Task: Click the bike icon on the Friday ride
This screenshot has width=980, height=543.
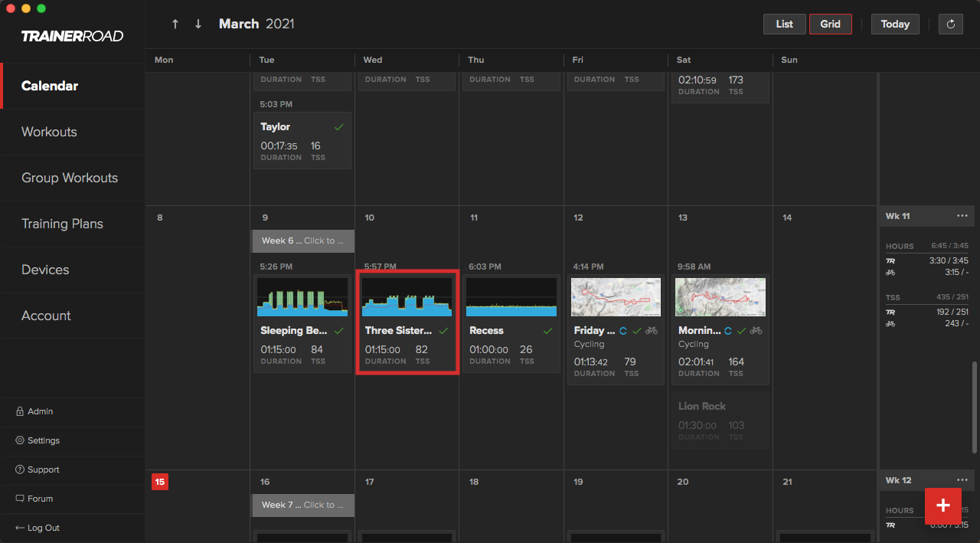Action: 652,331
